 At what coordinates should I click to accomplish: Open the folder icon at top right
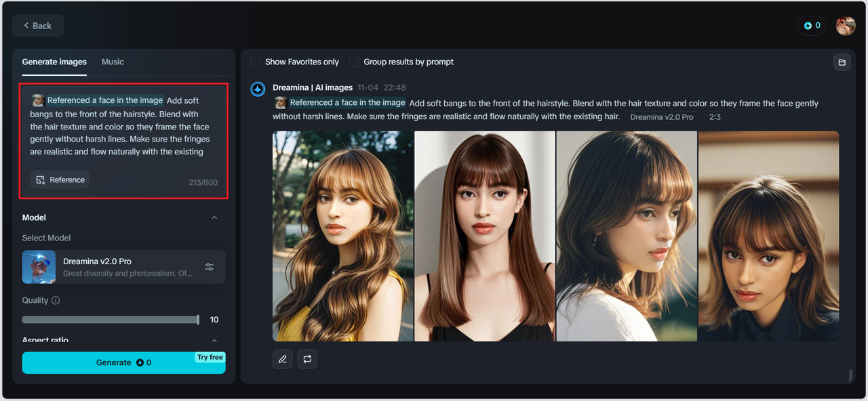842,62
